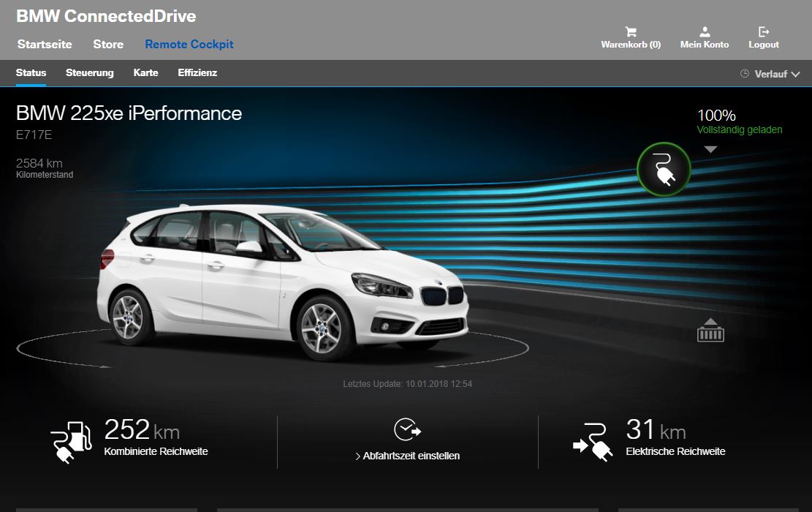Image resolution: width=812 pixels, height=512 pixels.
Task: Click the green charging plug icon
Action: (664, 169)
